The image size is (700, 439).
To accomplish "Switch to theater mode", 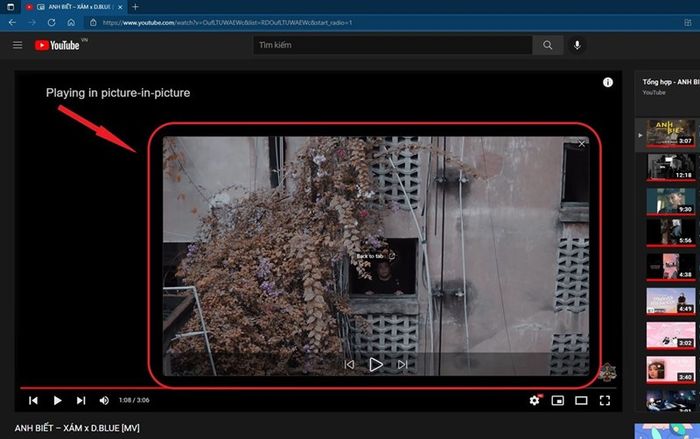I will (581, 401).
